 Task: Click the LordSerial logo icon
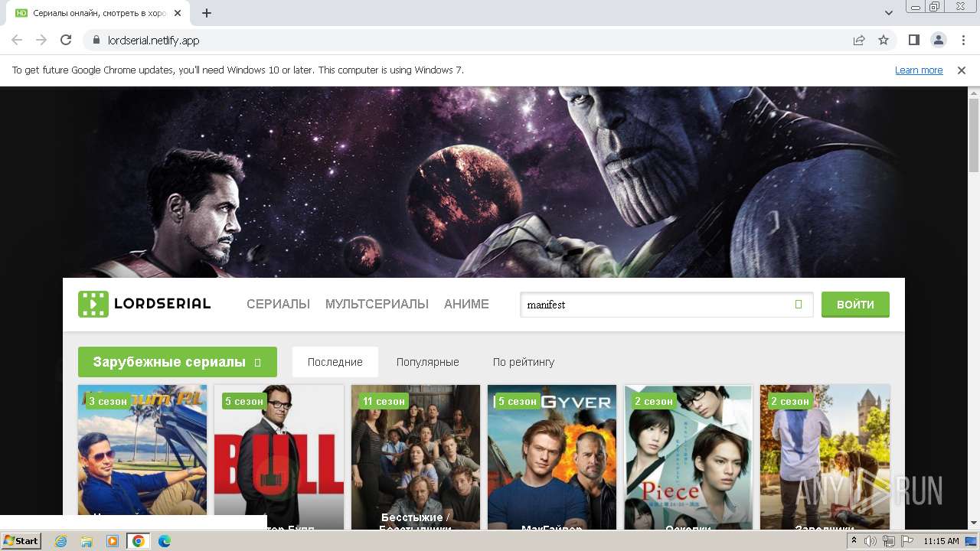coord(93,304)
